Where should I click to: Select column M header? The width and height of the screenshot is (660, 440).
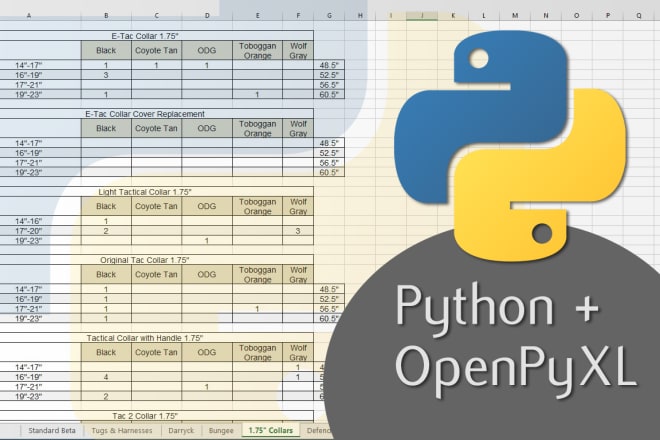coord(515,16)
